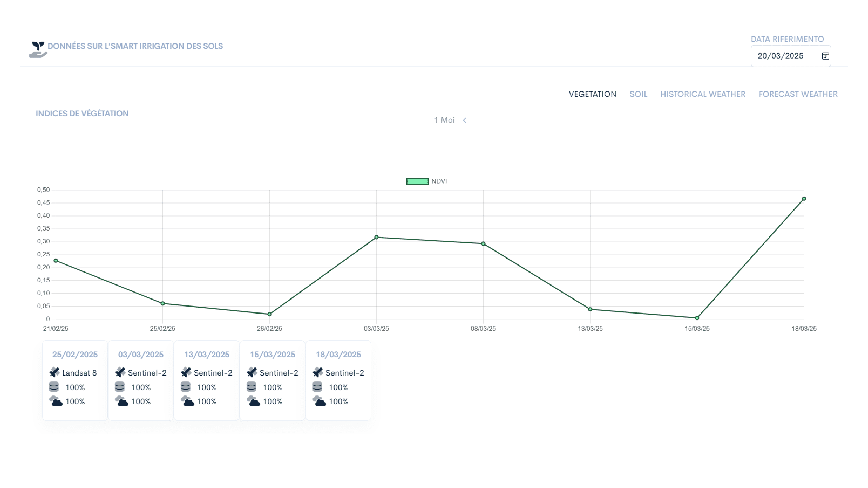Click database icon on 03/03/2025 card
This screenshot has height=488, width=868.
pyautogui.click(x=120, y=387)
